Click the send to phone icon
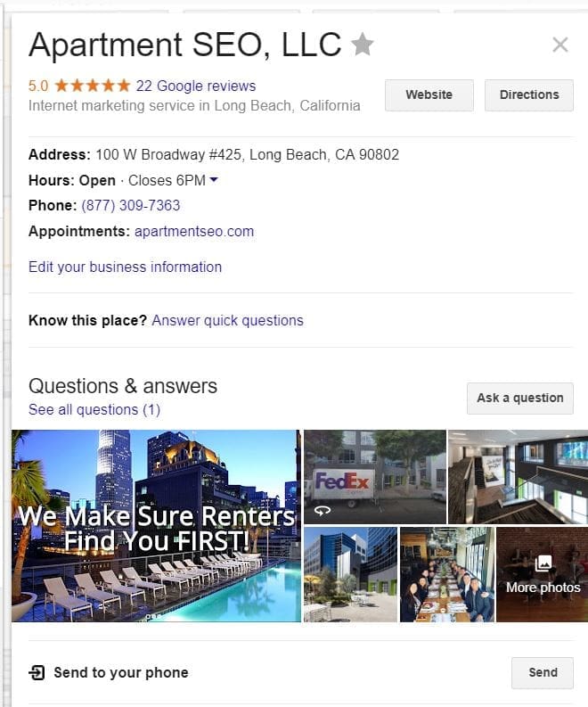Viewport: 588px width, 707px height. click(x=37, y=672)
